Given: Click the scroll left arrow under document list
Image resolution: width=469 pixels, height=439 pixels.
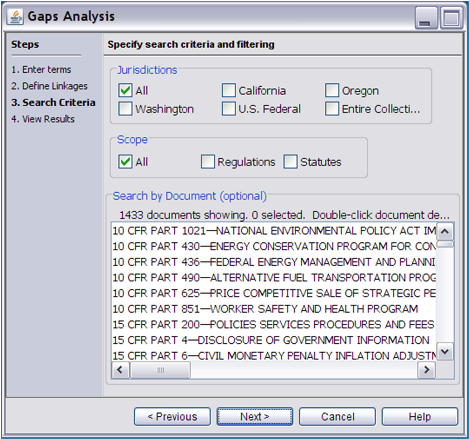Looking at the screenshot, I should (x=120, y=370).
